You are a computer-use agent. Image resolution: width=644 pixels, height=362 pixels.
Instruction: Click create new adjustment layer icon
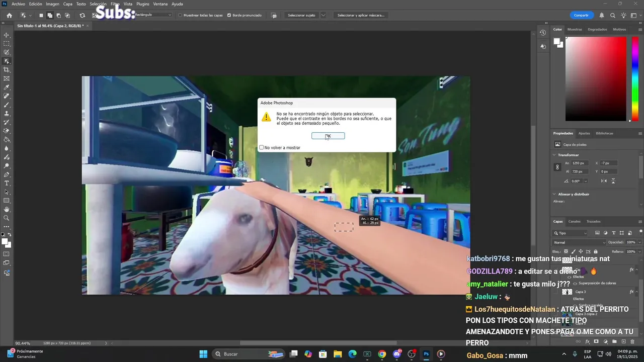click(x=605, y=341)
